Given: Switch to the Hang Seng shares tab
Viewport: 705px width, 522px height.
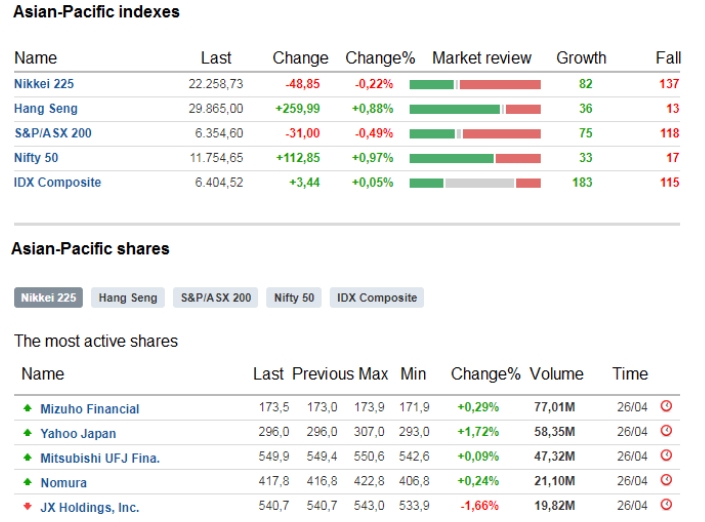Looking at the screenshot, I should click(128, 298).
